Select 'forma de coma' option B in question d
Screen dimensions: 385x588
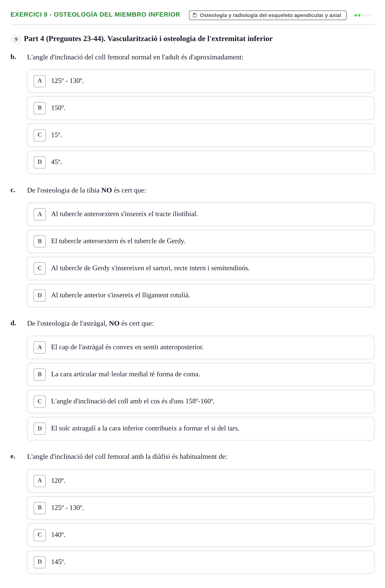200,375
